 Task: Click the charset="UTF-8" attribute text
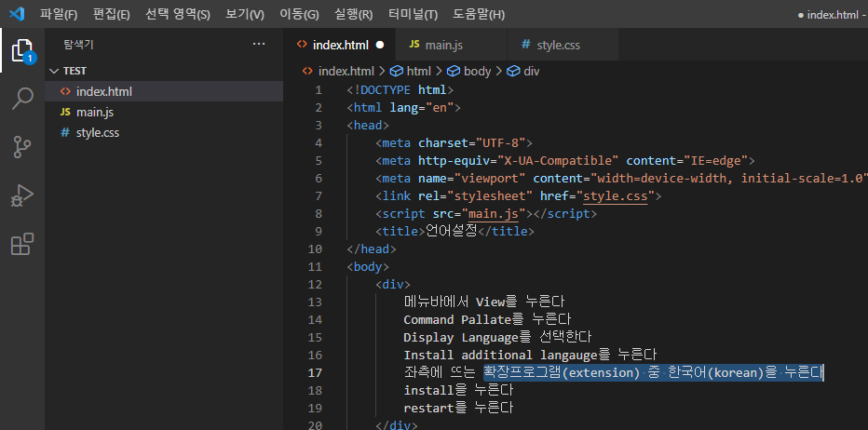tap(471, 142)
